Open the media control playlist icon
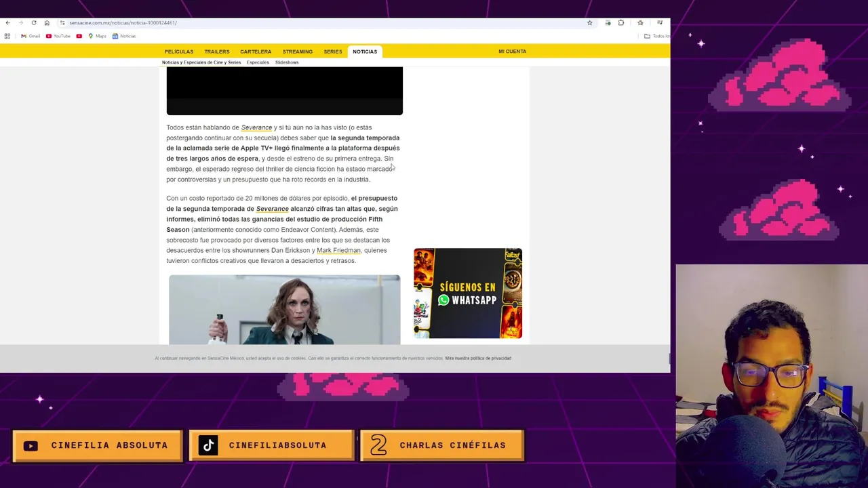Viewport: 868px width, 488px height. click(660, 22)
